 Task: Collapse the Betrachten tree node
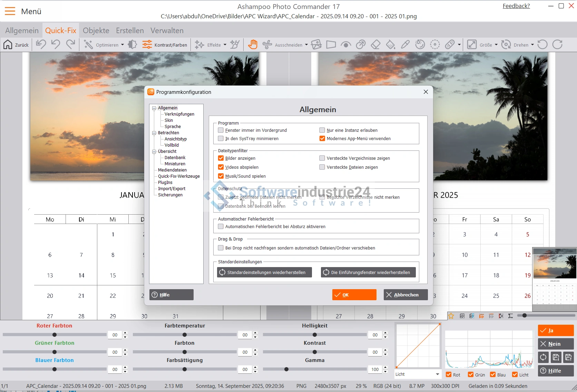coord(154,133)
